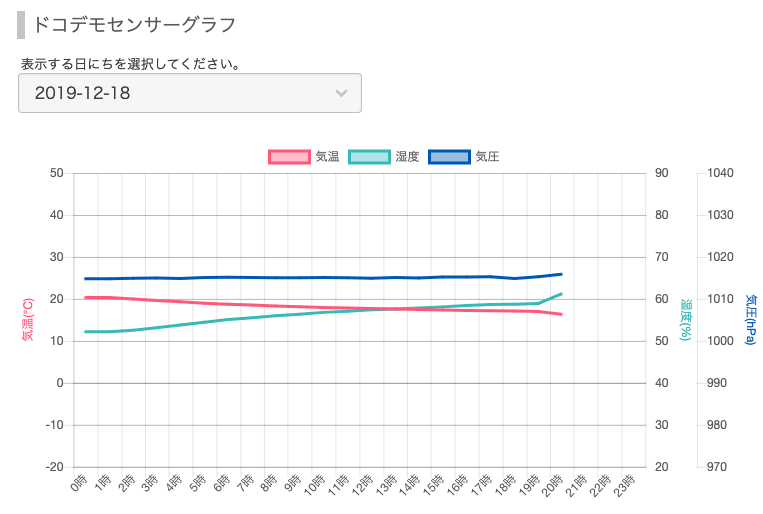
Task: Click the end of the pink temperature line
Action: pyautogui.click(x=561, y=314)
